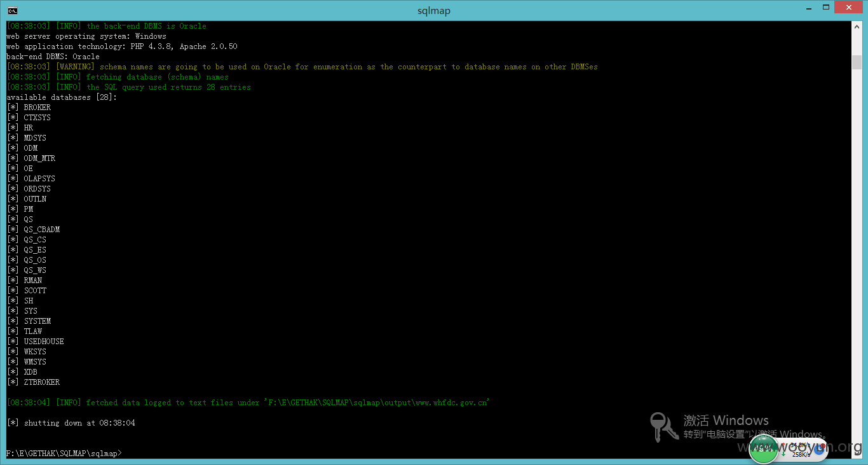Click the QS_WS database entry
This screenshot has height=465, width=868.
tap(27, 270)
